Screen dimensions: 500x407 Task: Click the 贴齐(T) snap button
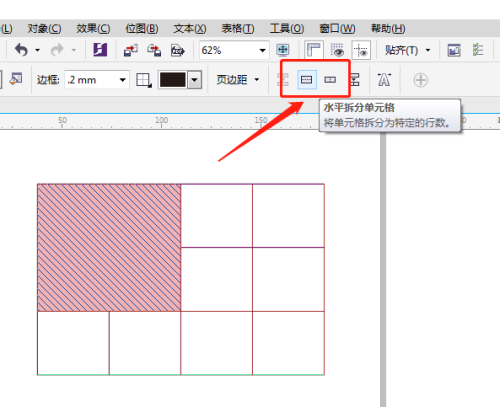point(407,50)
